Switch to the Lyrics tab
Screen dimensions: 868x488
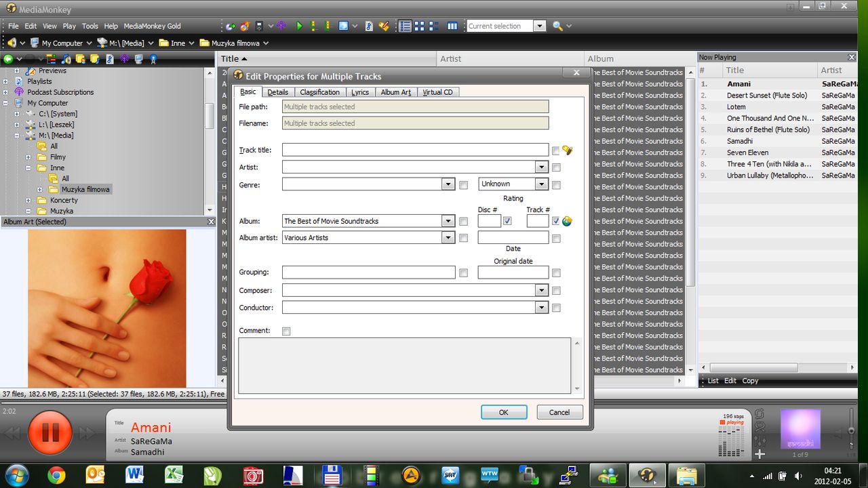[x=360, y=92]
